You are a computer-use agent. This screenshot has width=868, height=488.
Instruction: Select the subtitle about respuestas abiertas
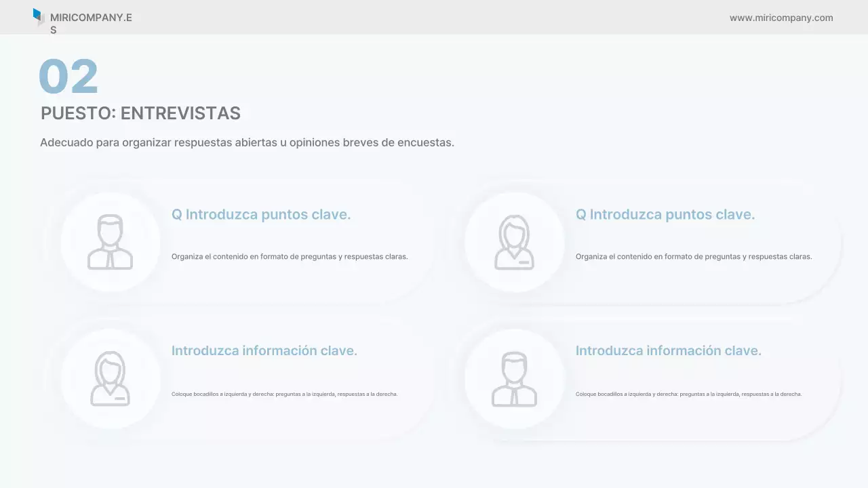click(247, 142)
